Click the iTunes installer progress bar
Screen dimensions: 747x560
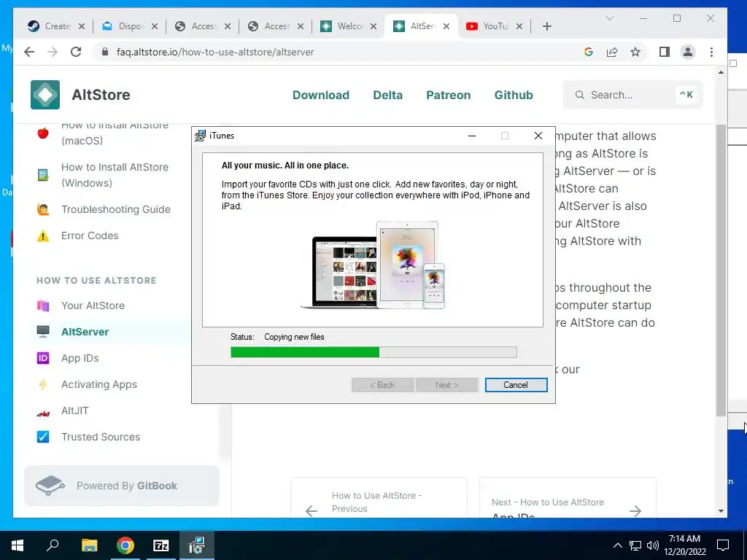tap(373, 352)
